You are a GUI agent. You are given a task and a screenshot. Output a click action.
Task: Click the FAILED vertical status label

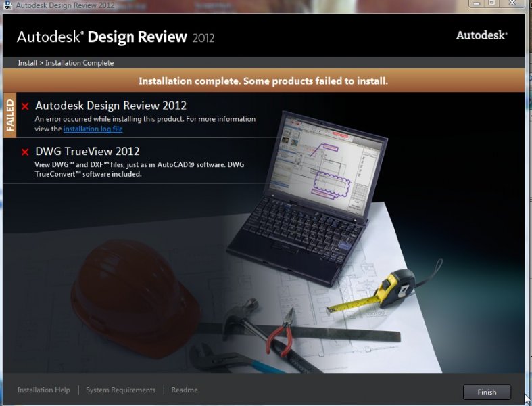click(10, 115)
